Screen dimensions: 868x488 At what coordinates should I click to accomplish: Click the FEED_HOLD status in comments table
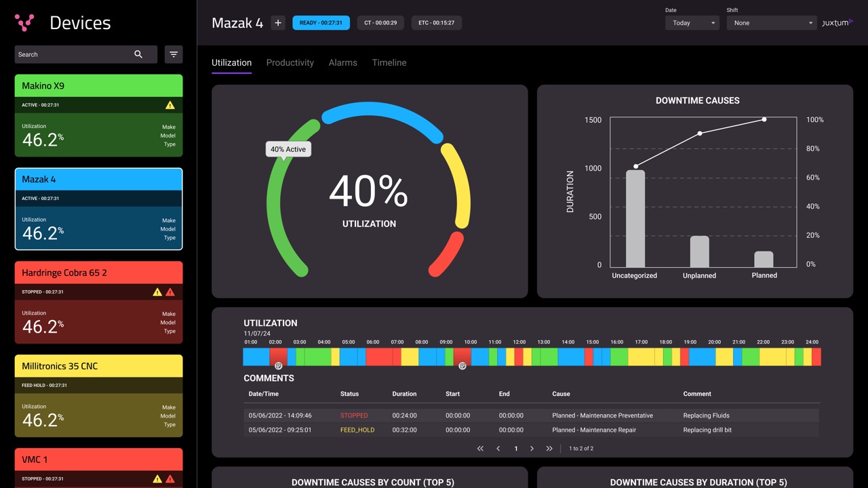click(357, 430)
